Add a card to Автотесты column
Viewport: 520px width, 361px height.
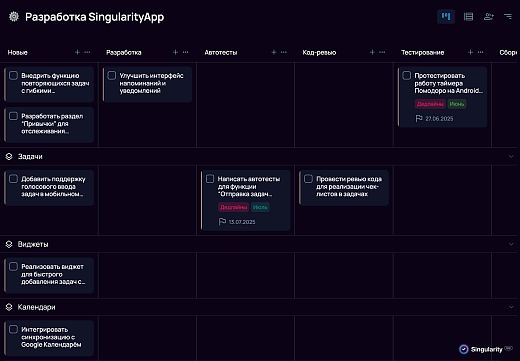(x=274, y=52)
